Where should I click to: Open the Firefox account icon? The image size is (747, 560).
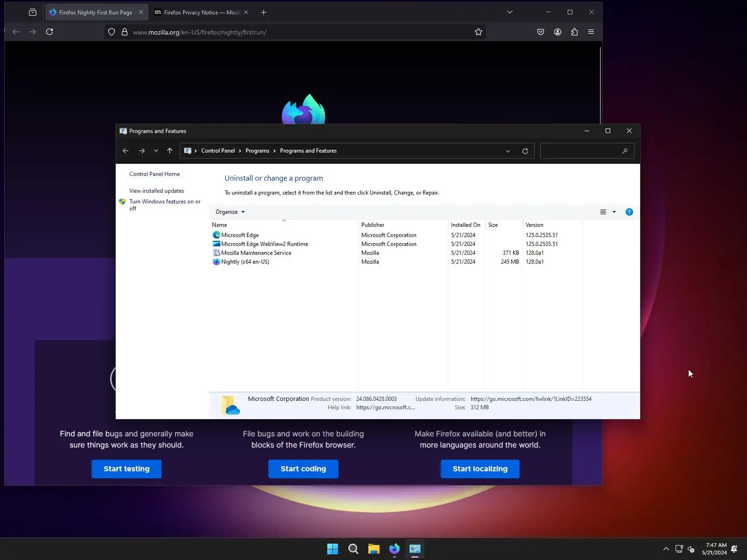tap(557, 32)
